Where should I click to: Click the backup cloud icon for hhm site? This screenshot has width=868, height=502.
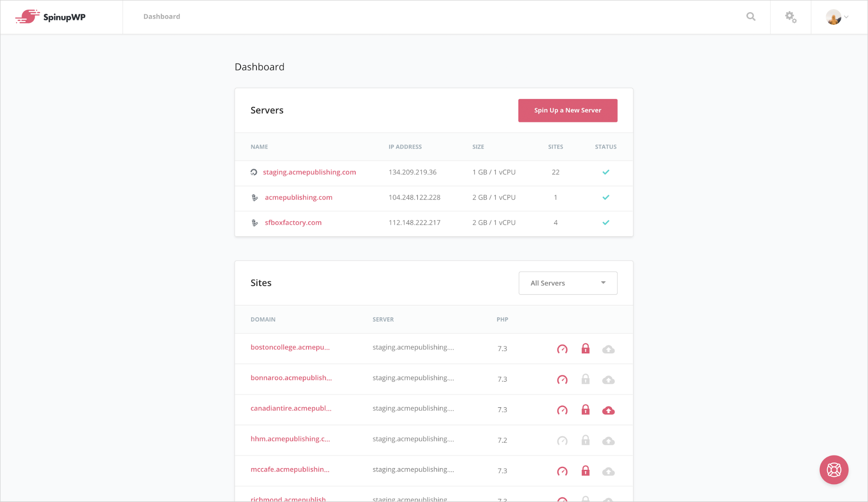(608, 441)
